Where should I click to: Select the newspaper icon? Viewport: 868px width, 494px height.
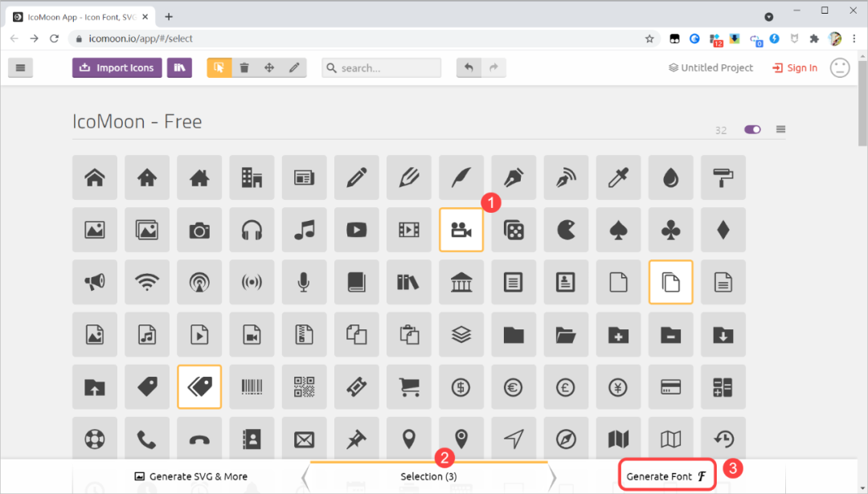click(x=304, y=178)
